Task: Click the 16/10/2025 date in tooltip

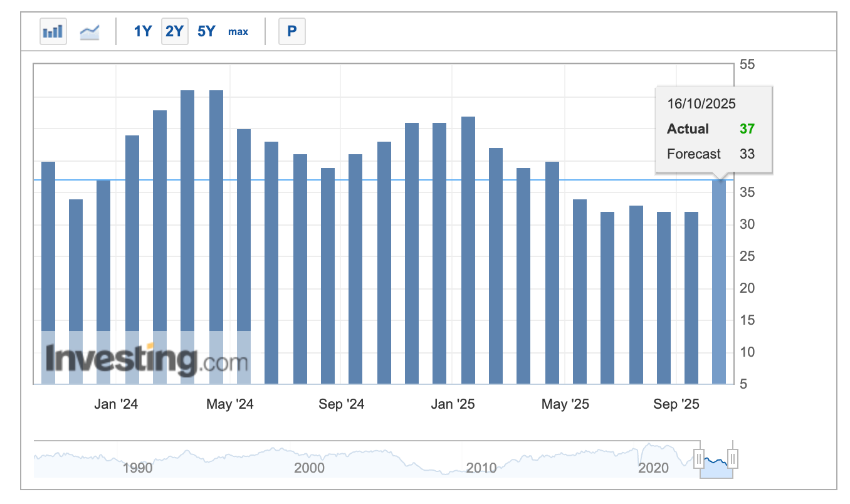Action: [701, 104]
